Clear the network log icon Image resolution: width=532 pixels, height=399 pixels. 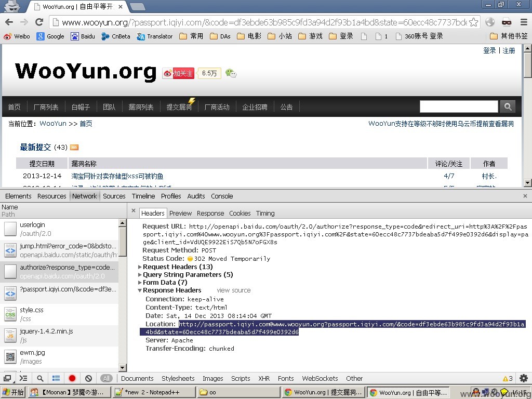[x=88, y=378]
